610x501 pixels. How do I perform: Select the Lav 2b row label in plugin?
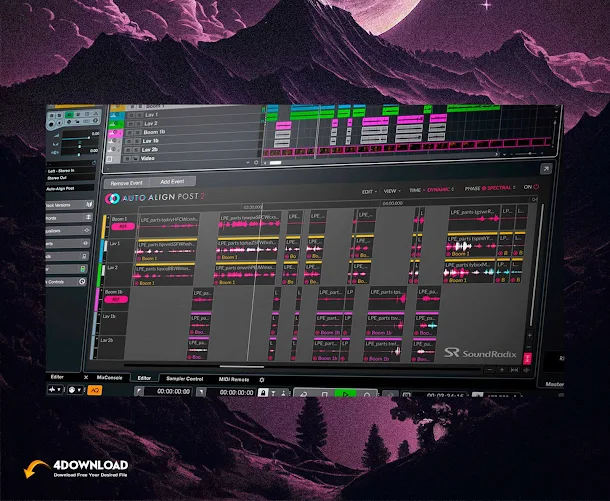coord(107,340)
